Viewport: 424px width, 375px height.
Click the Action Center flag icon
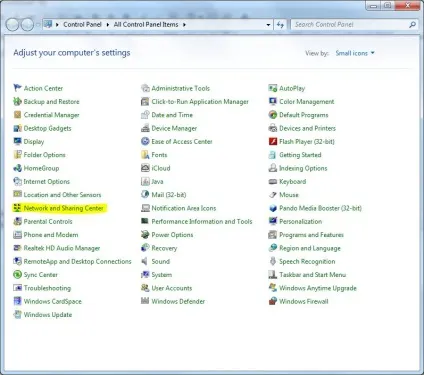17,88
